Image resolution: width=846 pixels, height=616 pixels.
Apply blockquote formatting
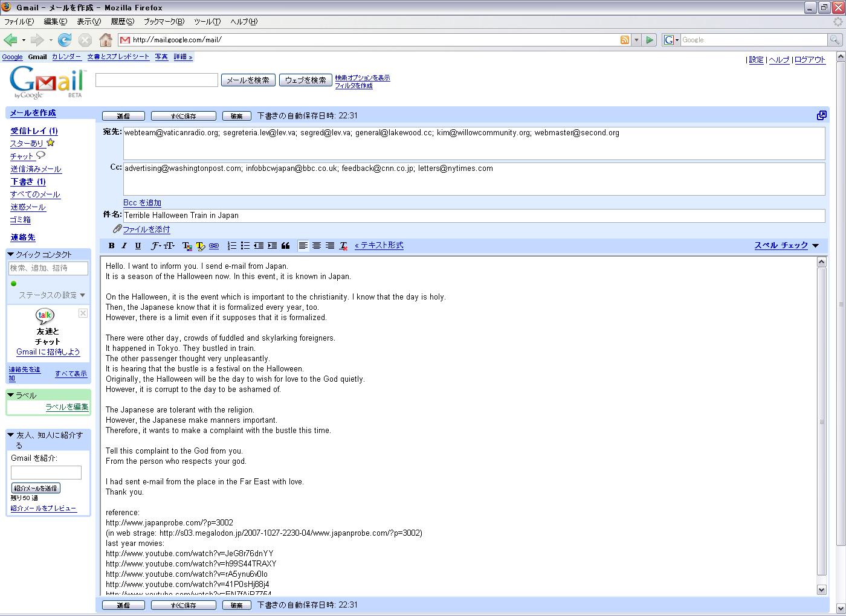click(285, 246)
